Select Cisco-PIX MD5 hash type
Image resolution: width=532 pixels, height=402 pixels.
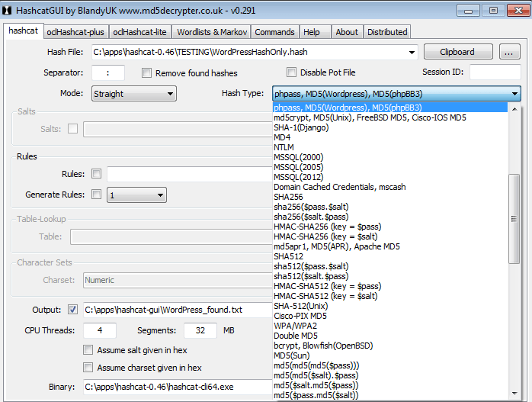[x=390, y=316]
